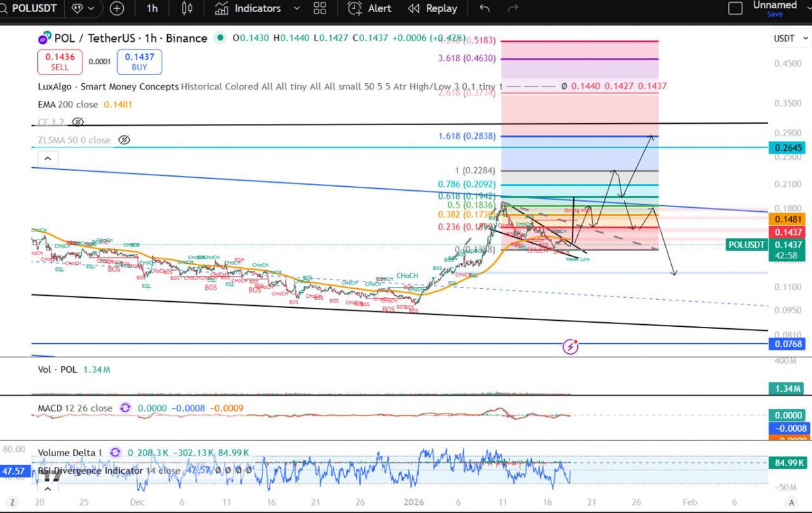Expand the Indicators favorites dropdown arrow

[296, 8]
